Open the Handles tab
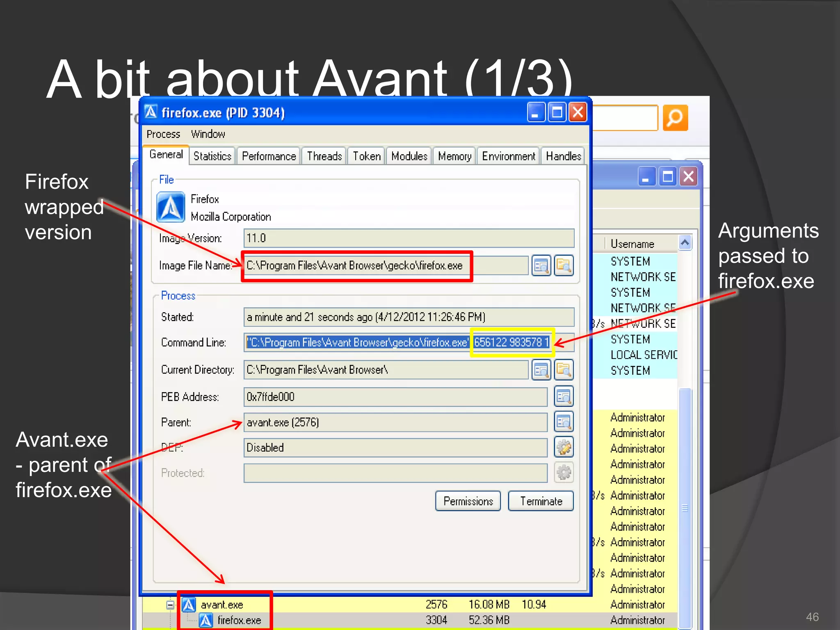 (563, 156)
